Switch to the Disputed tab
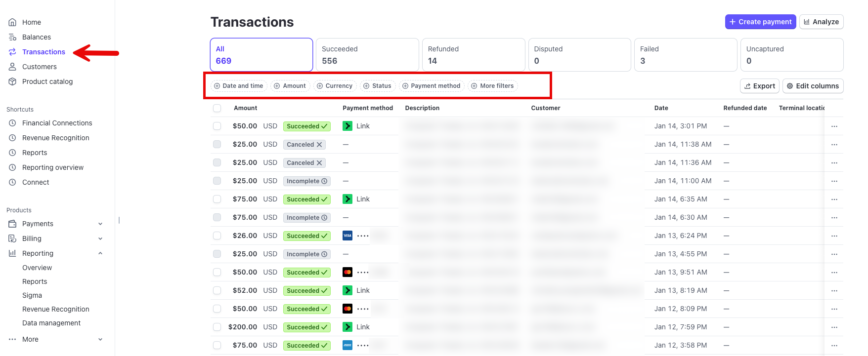This screenshot has height=356, width=868. coord(580,55)
